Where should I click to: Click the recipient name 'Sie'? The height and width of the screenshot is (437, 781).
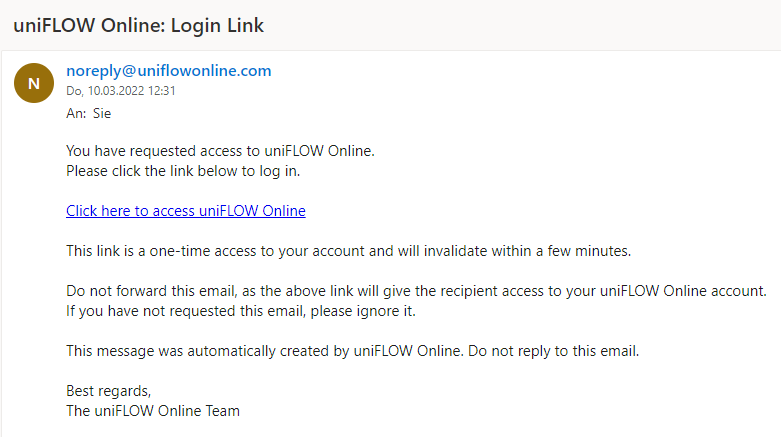pyautogui.click(x=102, y=113)
